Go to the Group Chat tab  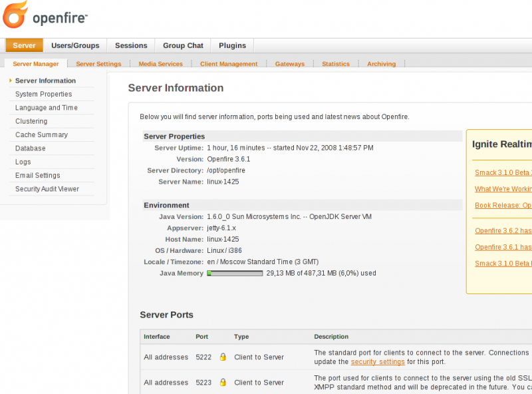pyautogui.click(x=183, y=45)
